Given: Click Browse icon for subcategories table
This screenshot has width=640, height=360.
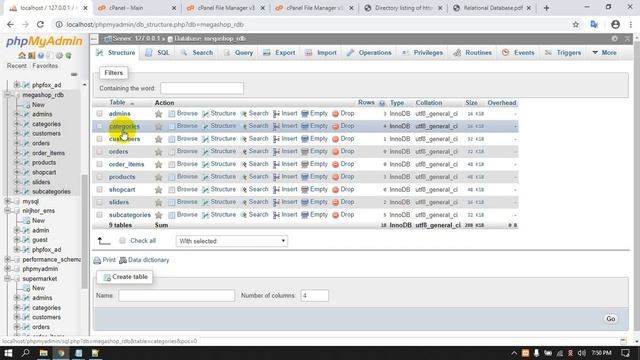Looking at the screenshot, I should [172, 215].
